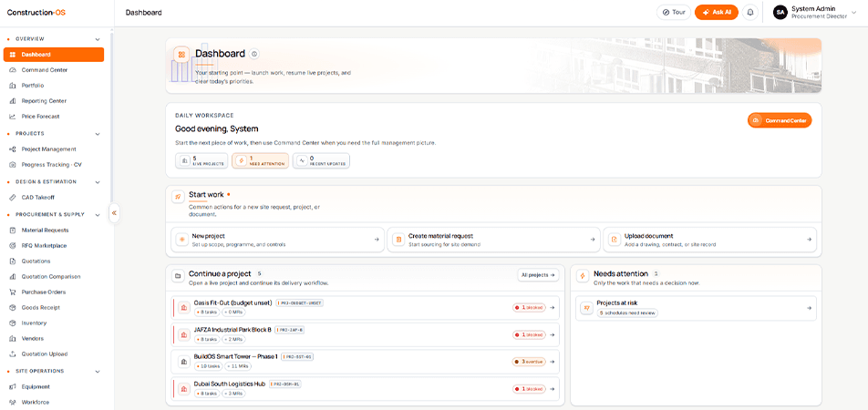Click the Reporting Center chart icon
Screen dimensions: 868x410
(x=13, y=101)
